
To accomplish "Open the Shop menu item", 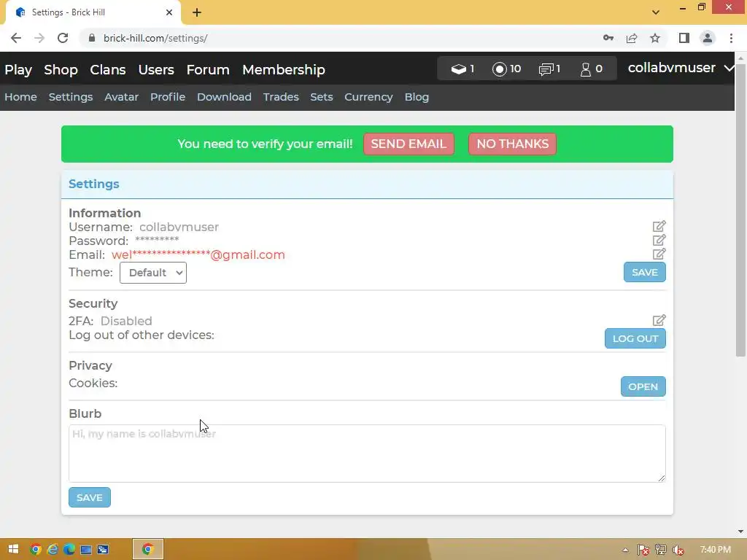I will pos(61,69).
